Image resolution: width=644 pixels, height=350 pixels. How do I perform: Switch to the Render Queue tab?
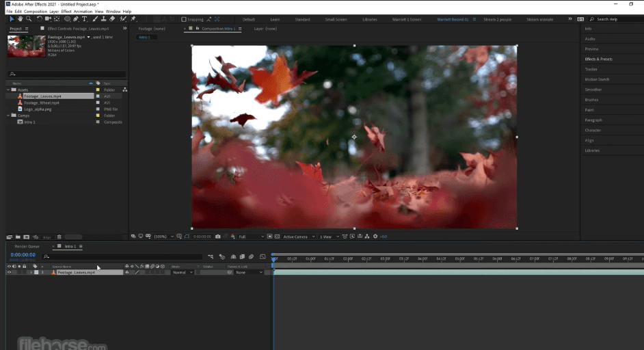[x=27, y=247]
